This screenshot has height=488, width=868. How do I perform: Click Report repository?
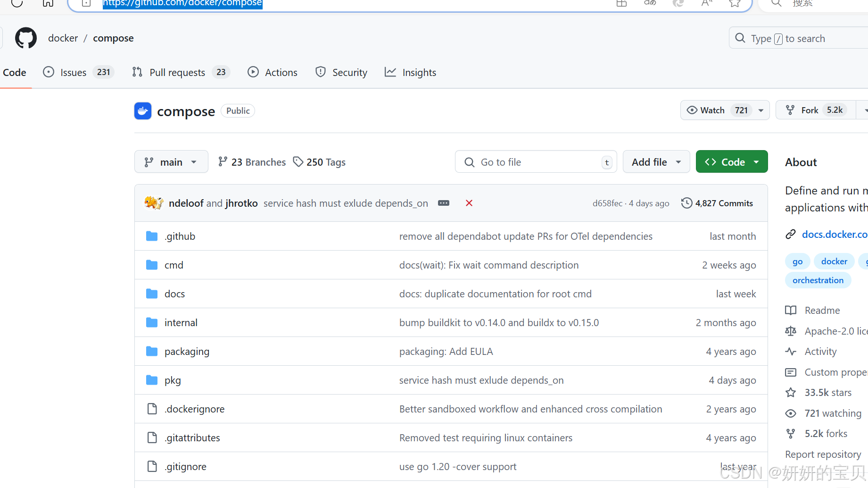point(823,454)
